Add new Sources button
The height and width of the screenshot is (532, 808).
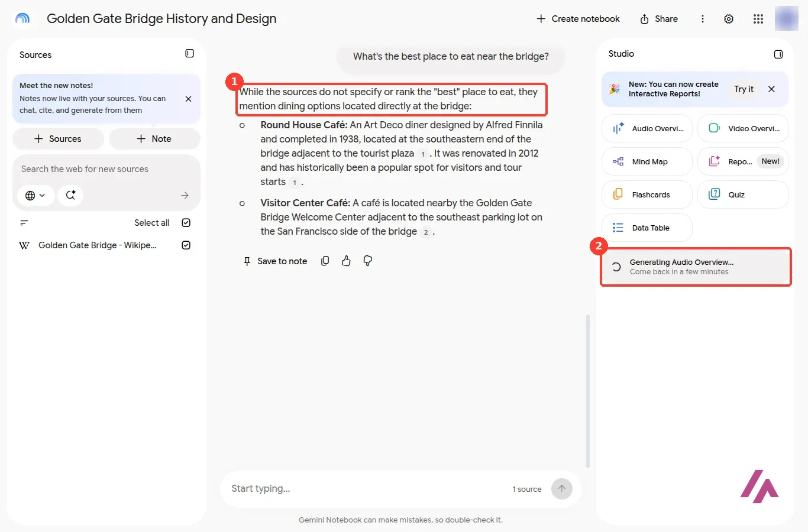(58, 139)
